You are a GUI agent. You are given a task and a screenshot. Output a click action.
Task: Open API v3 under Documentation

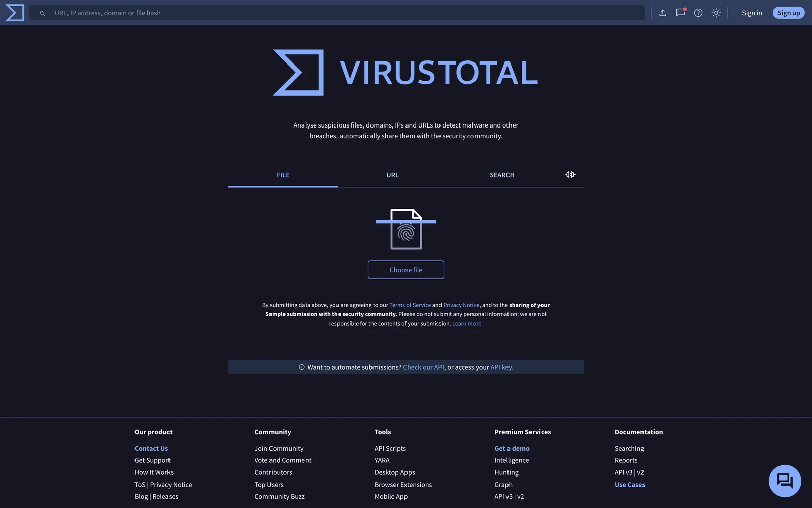pyautogui.click(x=623, y=472)
